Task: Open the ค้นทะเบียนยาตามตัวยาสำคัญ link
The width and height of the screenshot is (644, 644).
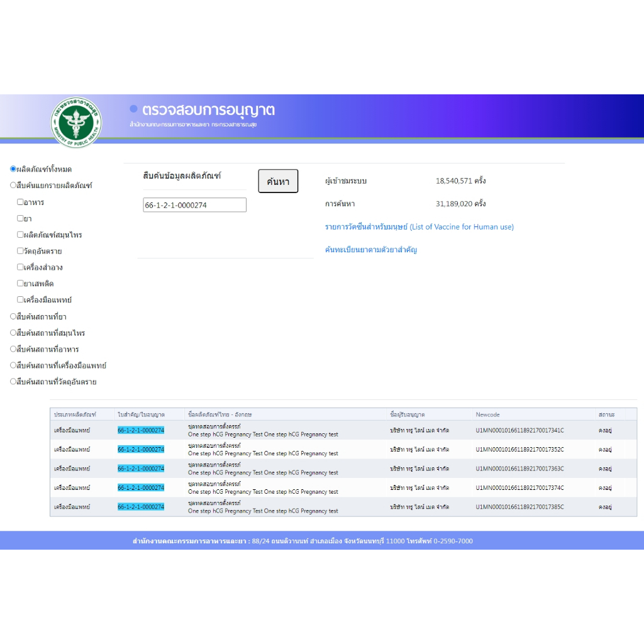Action: tap(371, 250)
